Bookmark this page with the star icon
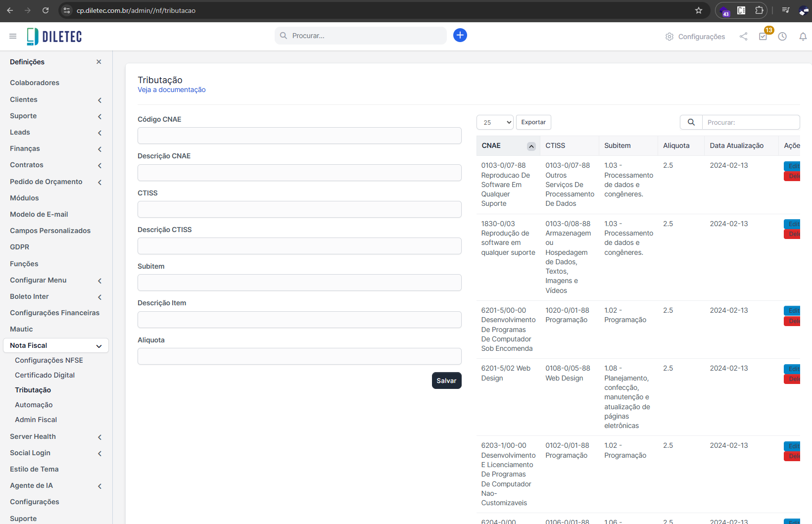Screen dimensions: 812x524 click(x=699, y=10)
